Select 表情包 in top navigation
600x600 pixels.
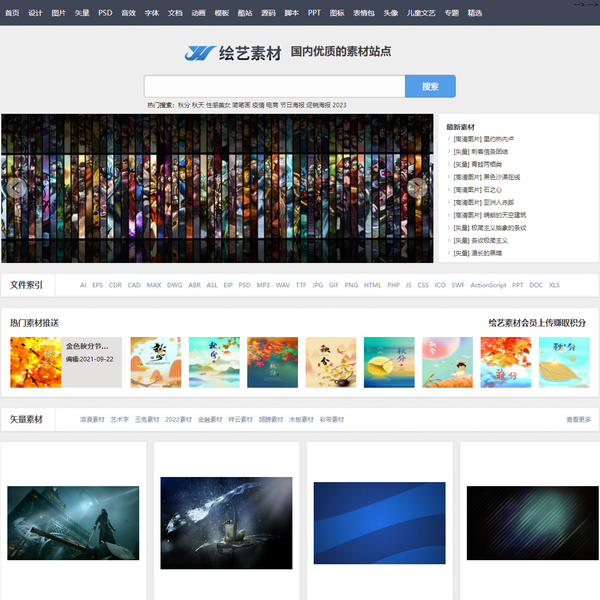click(x=362, y=13)
